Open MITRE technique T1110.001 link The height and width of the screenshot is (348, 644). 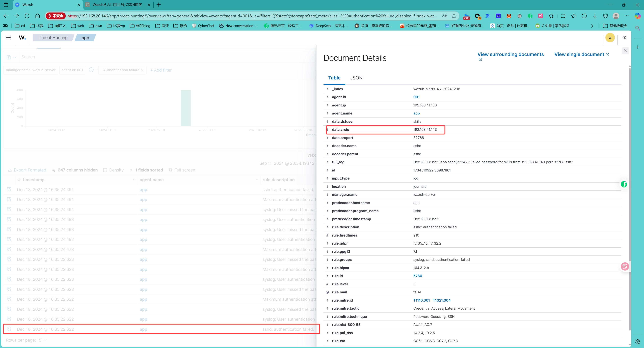[421, 300]
